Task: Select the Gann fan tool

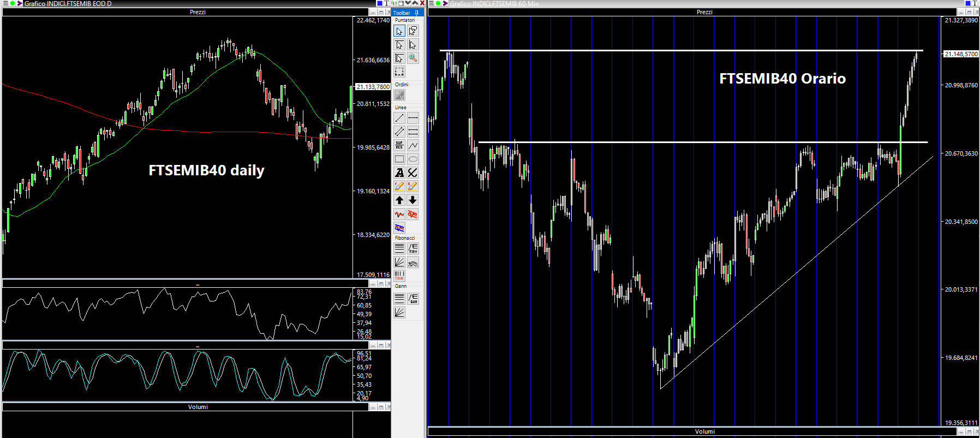Action: click(399, 312)
